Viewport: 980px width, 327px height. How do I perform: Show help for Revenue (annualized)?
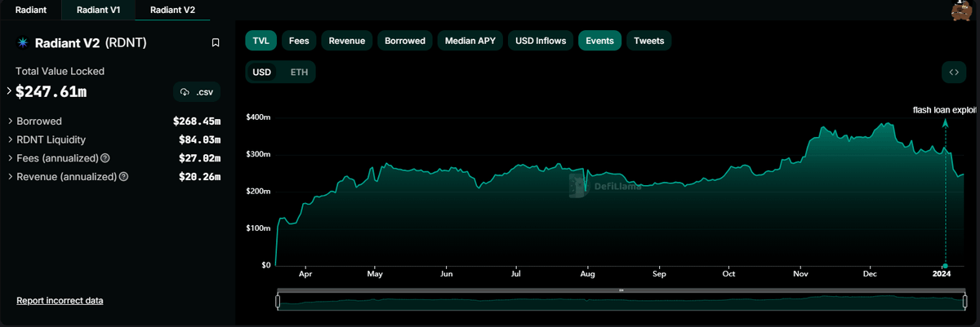coord(123,176)
